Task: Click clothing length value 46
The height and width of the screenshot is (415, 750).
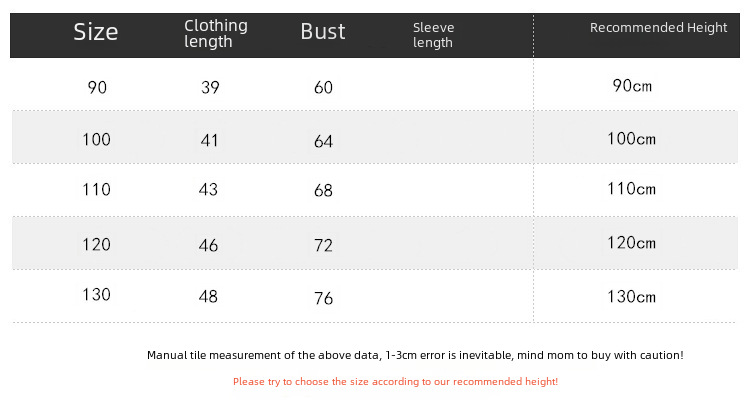Action: click(210, 242)
